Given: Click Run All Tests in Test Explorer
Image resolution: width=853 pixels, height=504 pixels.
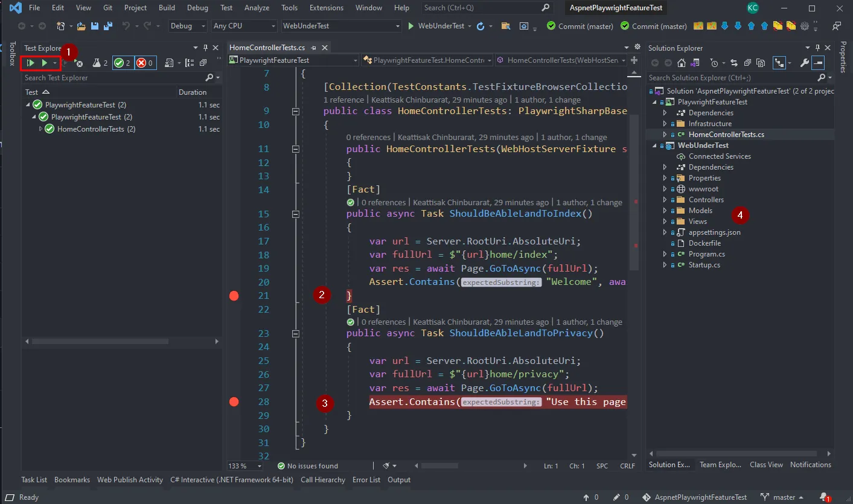Looking at the screenshot, I should tap(30, 63).
